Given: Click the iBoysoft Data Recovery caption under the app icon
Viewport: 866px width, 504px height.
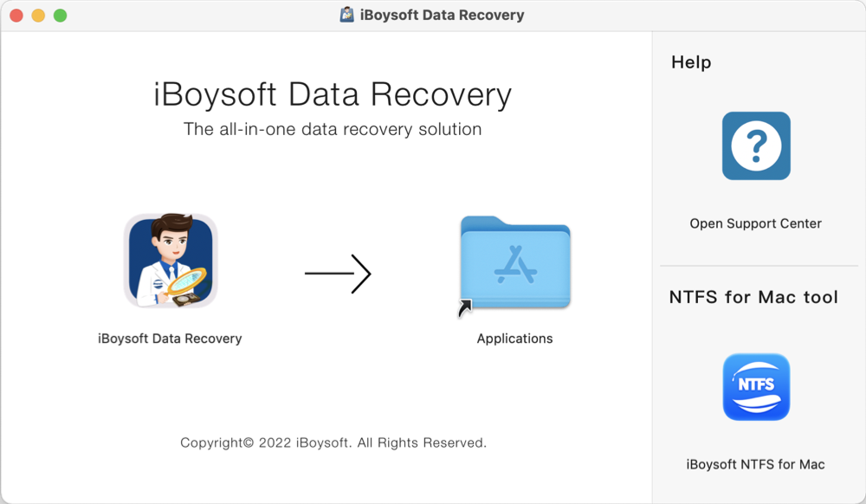Looking at the screenshot, I should pyautogui.click(x=171, y=338).
